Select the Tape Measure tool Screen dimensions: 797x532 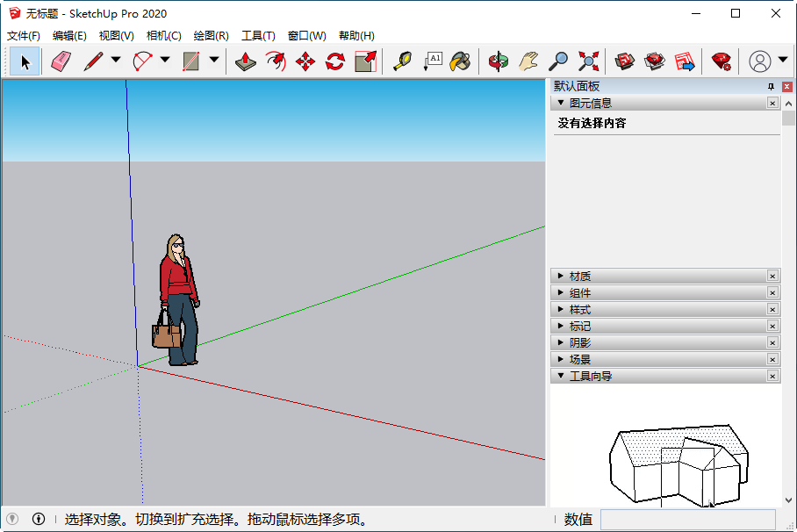click(x=401, y=61)
